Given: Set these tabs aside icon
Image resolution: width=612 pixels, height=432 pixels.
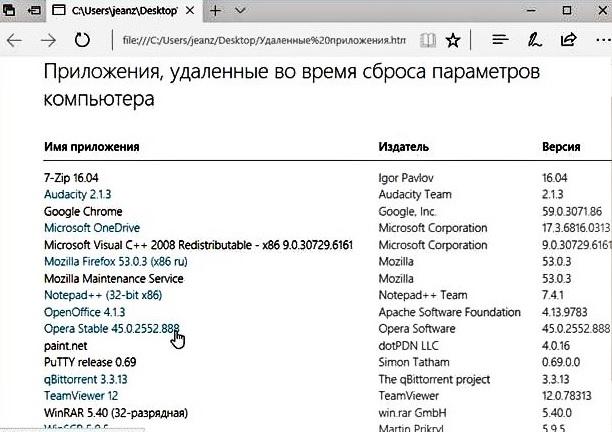Looking at the screenshot, I should (x=34, y=10).
